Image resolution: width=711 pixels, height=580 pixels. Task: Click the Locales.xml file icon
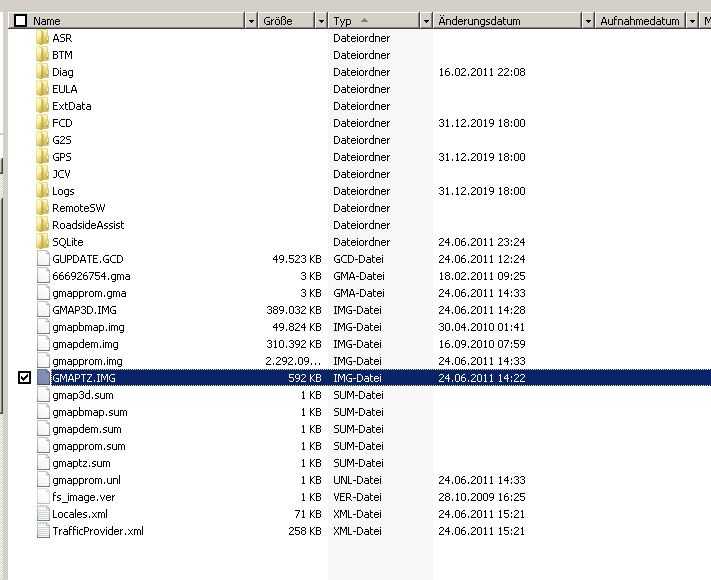pos(42,514)
